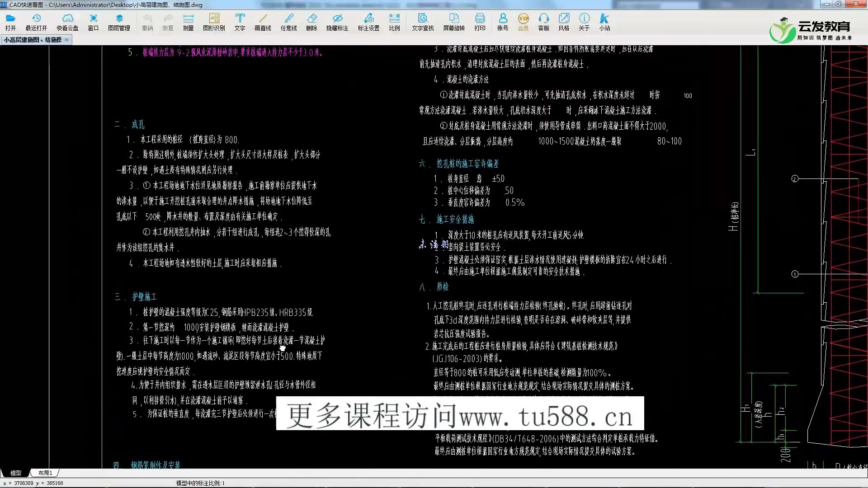The image size is (868, 488).
Task: Toggle 隐藏标注 hide annotations
Action: point(337,21)
